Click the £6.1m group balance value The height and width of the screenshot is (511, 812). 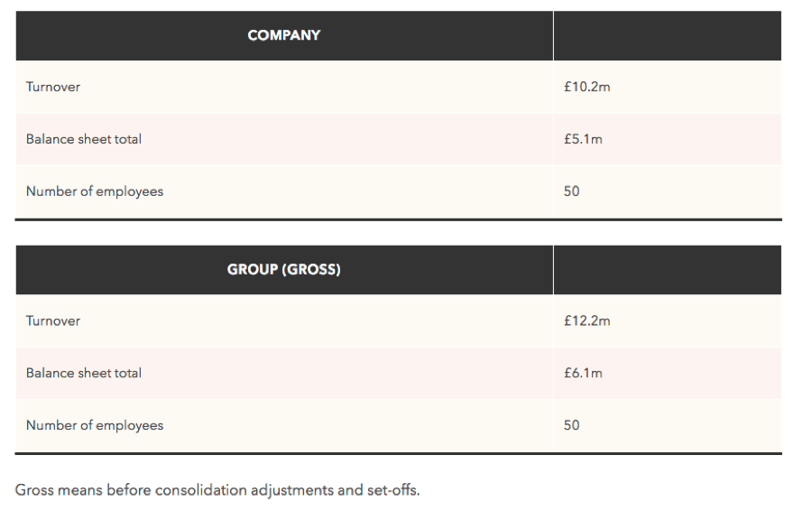pyautogui.click(x=583, y=373)
